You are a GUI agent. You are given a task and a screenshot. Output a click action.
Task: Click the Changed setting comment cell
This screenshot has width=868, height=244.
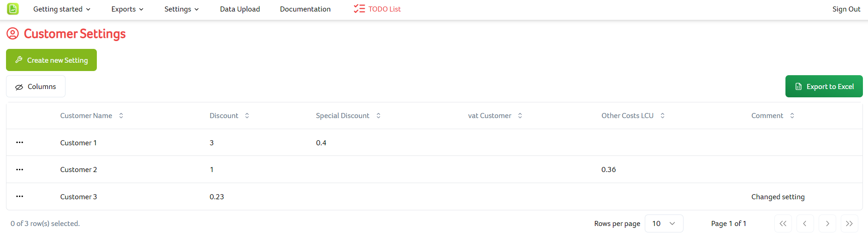(778, 197)
